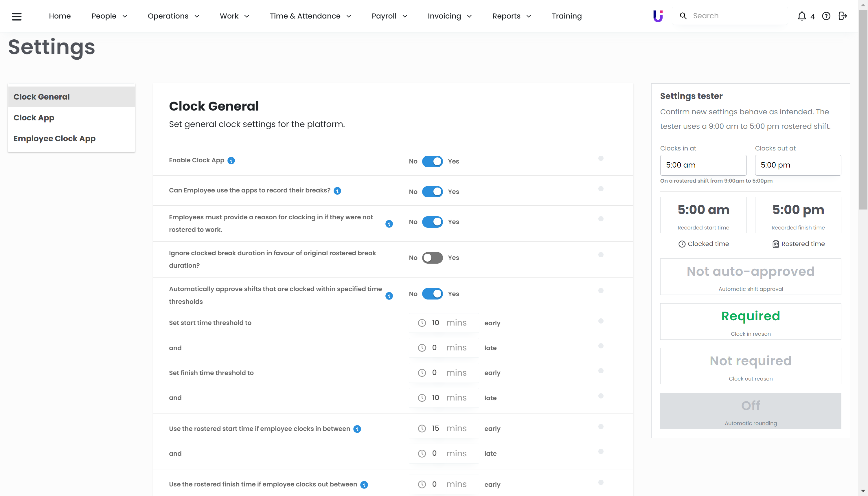868x496 pixels.
Task: Click the Home navigation link
Action: pyautogui.click(x=60, y=16)
